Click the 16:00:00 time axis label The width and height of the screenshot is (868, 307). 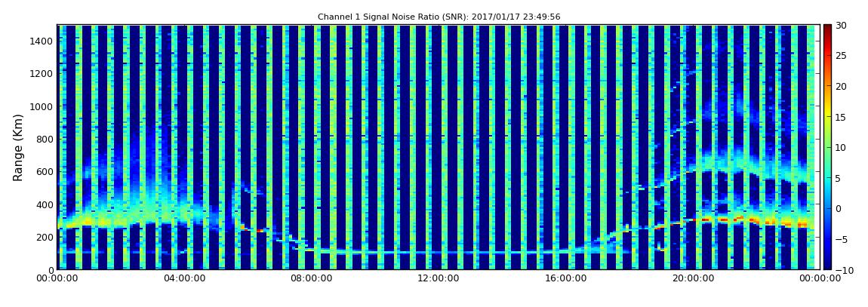click(x=565, y=278)
